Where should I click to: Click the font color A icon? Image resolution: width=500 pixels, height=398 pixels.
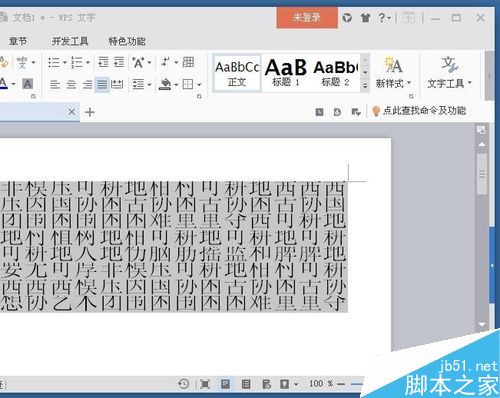point(3,83)
